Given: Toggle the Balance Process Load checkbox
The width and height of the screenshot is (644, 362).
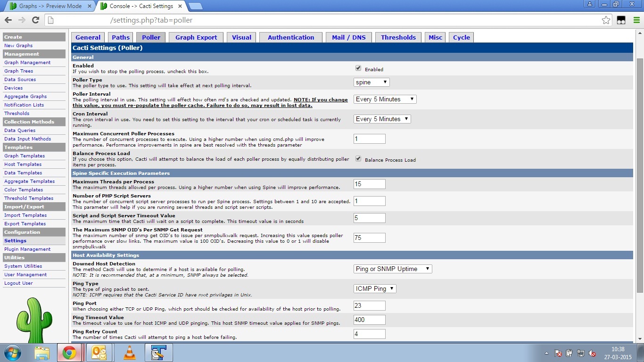Looking at the screenshot, I should pyautogui.click(x=358, y=159).
